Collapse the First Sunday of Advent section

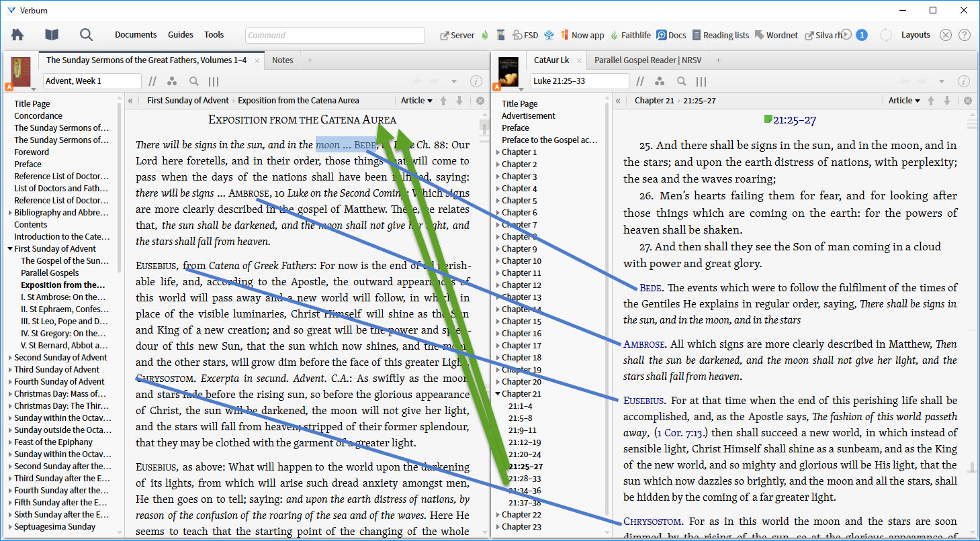(10, 249)
